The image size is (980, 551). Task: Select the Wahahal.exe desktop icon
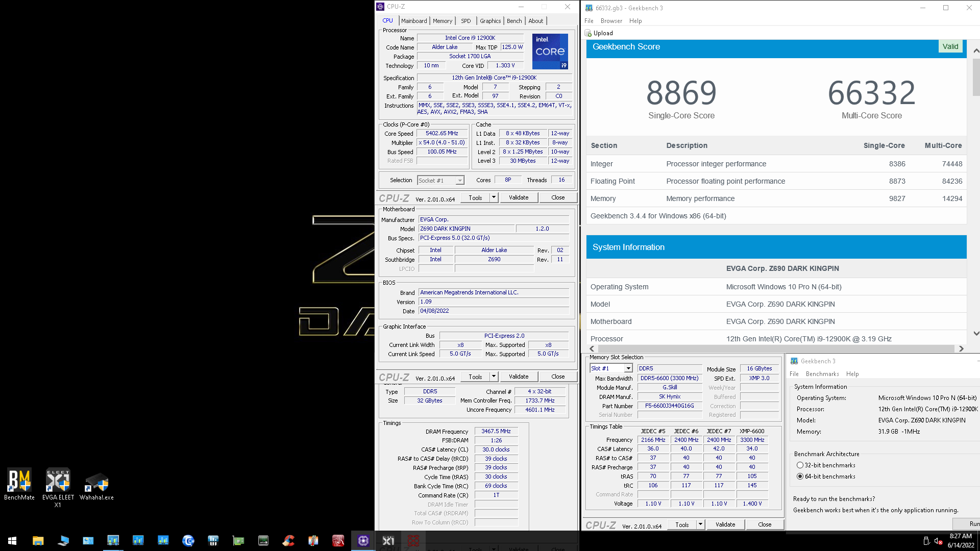(96, 486)
